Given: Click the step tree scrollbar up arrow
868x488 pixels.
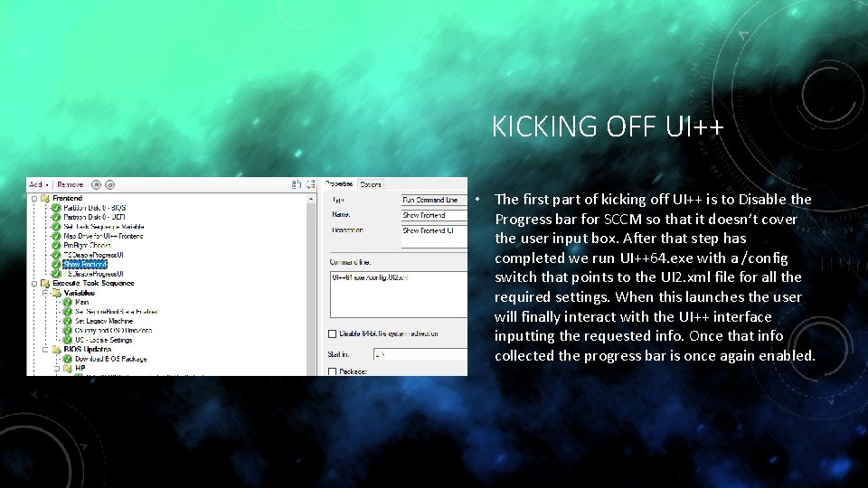Looking at the screenshot, I should [311, 199].
